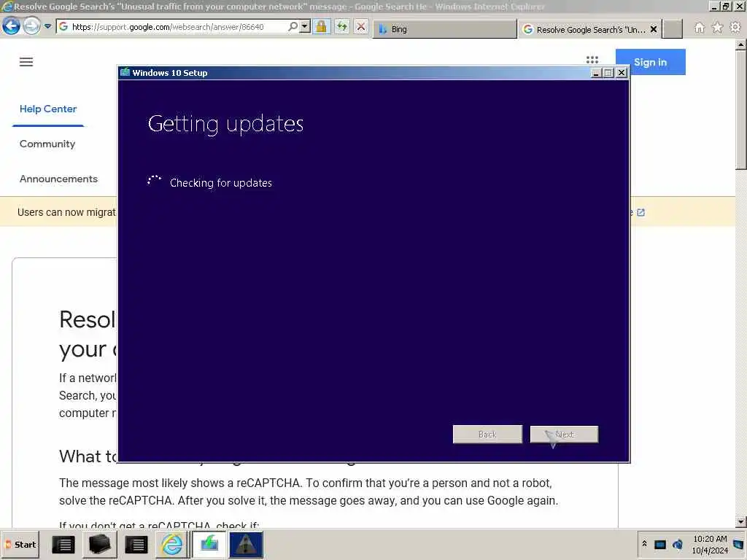The height and width of the screenshot is (560, 747).
Task: Open the recent pages dropdown arrow
Action: point(47,27)
